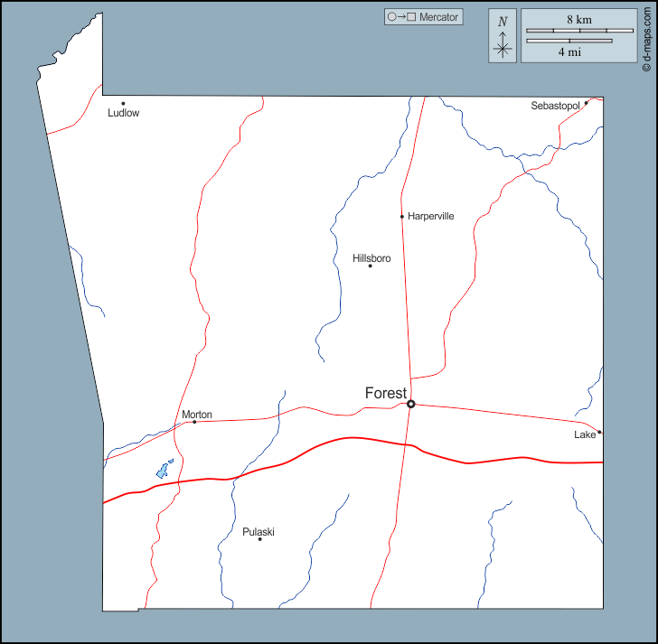Select the Morton town dot marker
658x644 pixels.
click(194, 422)
